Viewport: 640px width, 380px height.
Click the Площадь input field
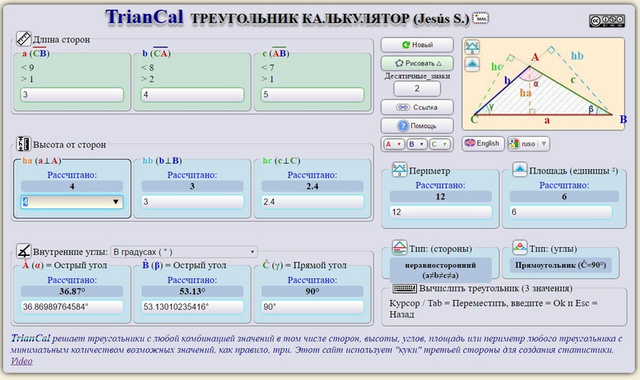(x=561, y=212)
